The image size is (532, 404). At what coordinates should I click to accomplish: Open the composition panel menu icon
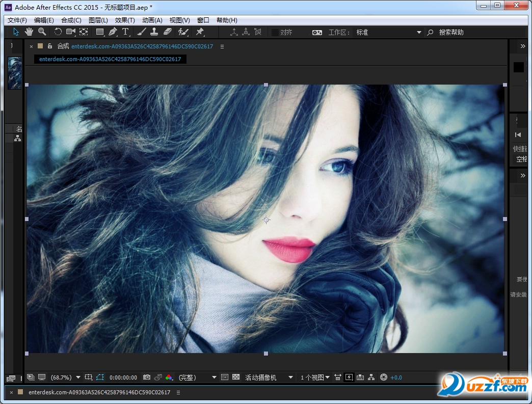pos(222,46)
